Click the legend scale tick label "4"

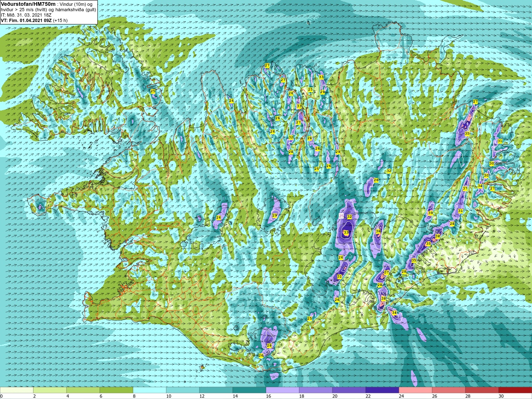(x=68, y=396)
